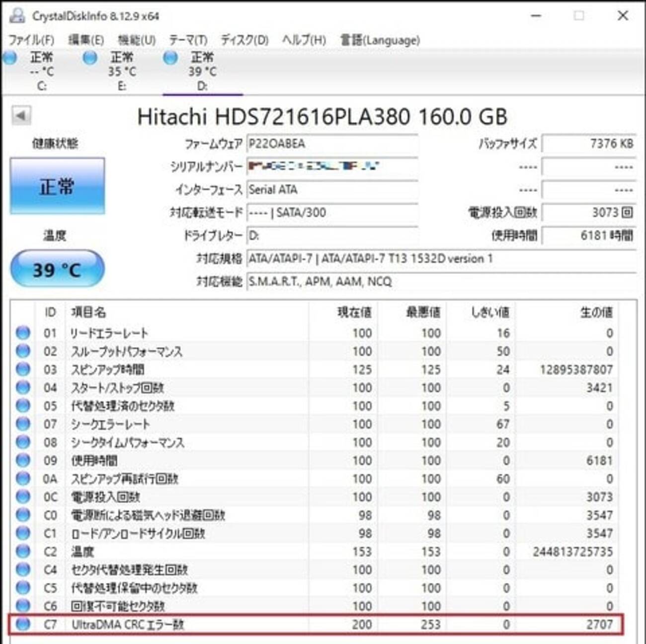Screen dimensions: 646x644
Task: Click the row name リードエラーレート
Action: coord(109,333)
